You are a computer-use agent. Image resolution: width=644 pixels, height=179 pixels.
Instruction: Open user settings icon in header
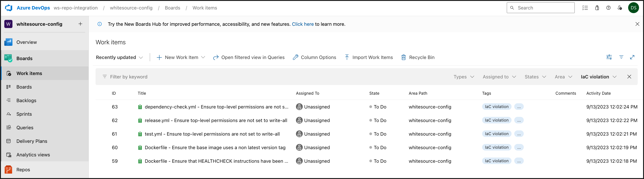[620, 8]
